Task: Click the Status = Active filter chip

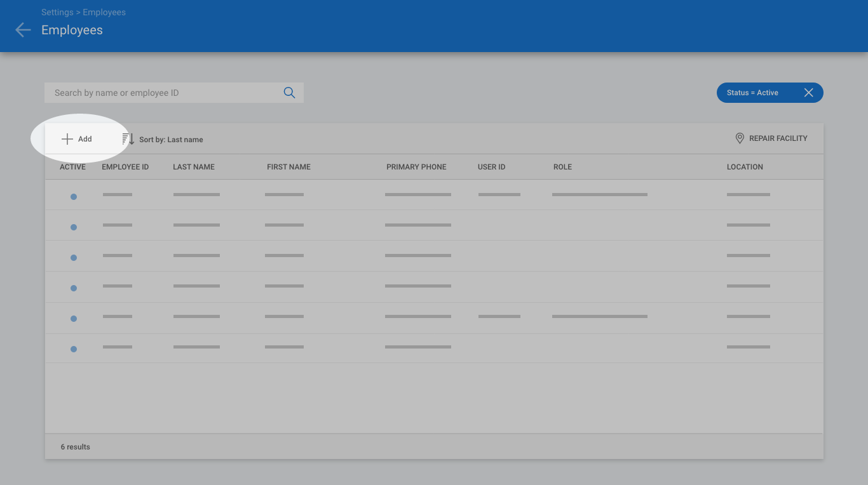Action: [770, 93]
